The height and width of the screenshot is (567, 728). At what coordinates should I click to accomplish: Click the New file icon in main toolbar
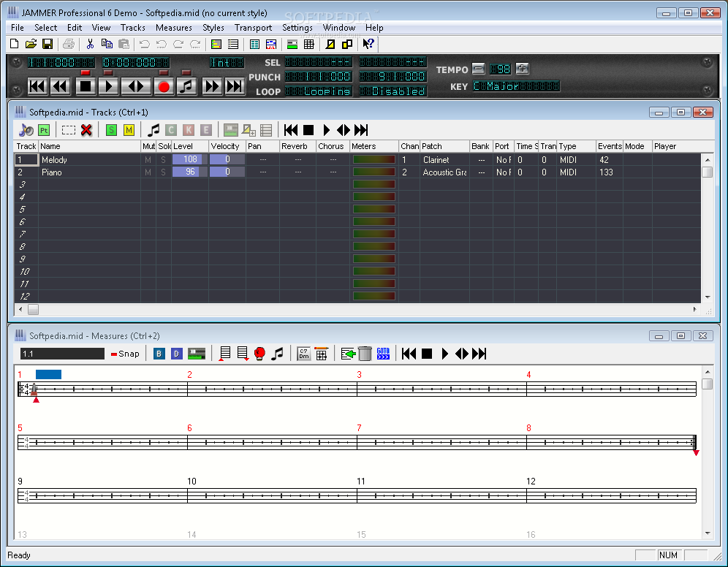[15, 44]
